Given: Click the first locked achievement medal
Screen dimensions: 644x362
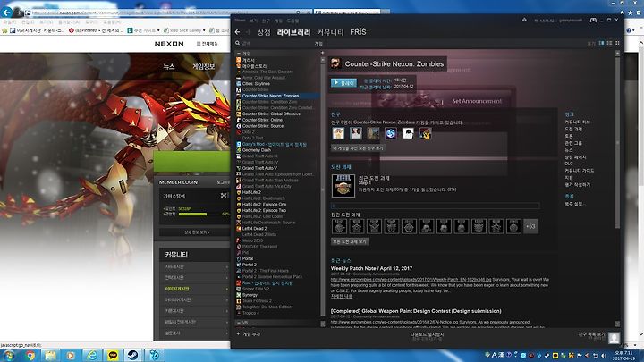Looking at the screenshot, I should (x=339, y=226).
